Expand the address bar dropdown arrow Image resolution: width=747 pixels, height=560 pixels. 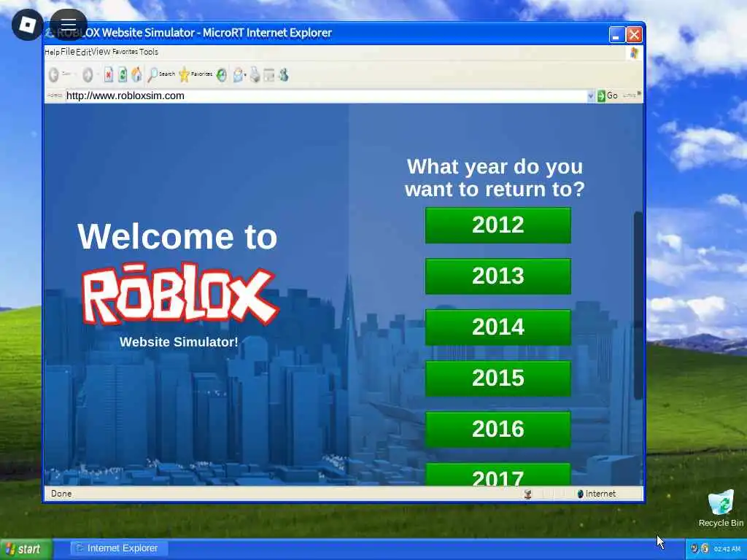pyautogui.click(x=591, y=96)
